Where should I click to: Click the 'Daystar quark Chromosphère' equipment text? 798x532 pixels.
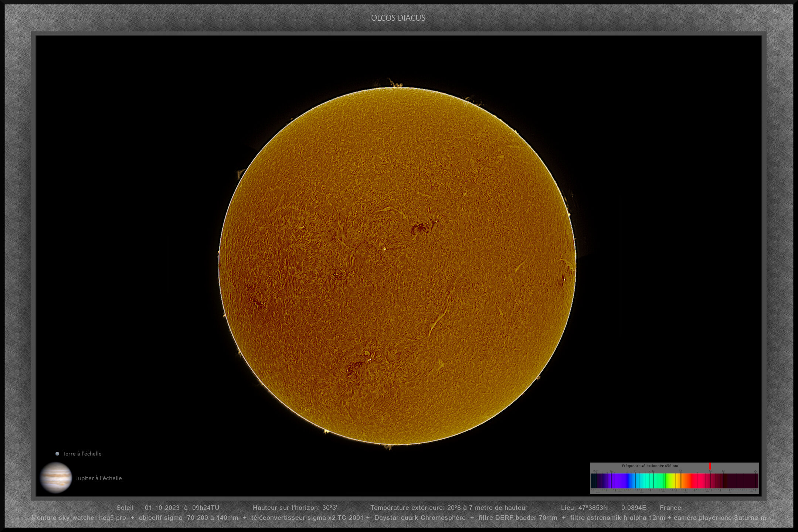tap(420, 518)
